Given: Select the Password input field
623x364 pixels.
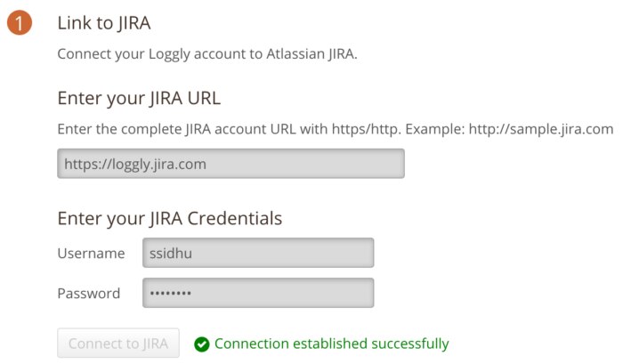Looking at the screenshot, I should 257,293.
